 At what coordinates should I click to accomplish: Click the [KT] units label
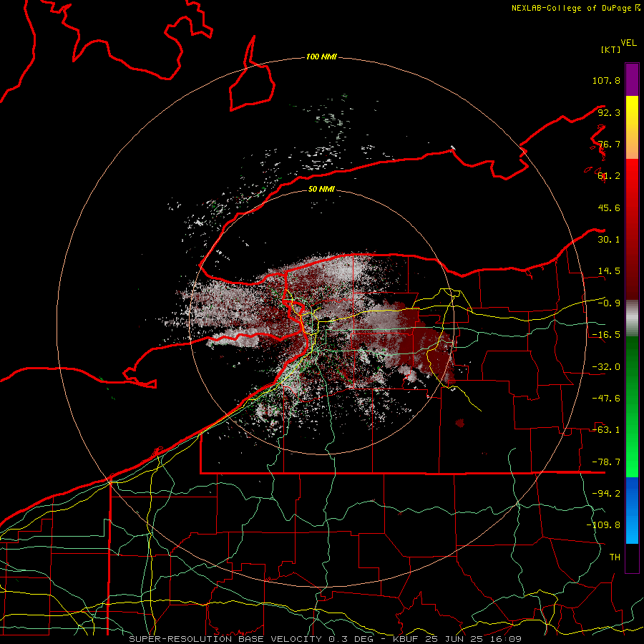[611, 49]
